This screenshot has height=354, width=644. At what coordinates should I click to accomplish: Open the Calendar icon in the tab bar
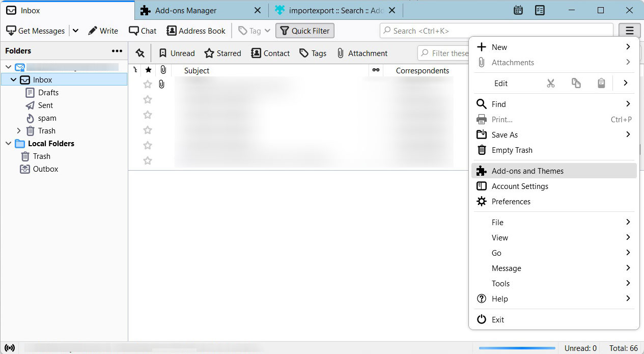518,10
